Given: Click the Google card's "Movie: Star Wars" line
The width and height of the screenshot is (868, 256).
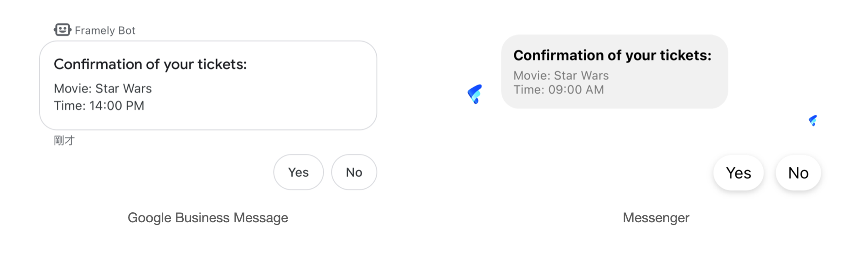Looking at the screenshot, I should tap(103, 88).
